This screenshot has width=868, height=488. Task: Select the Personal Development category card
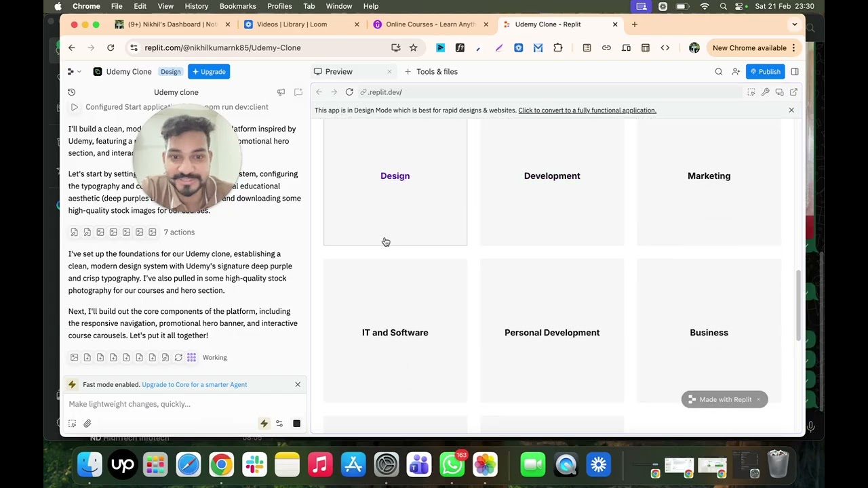552,331
